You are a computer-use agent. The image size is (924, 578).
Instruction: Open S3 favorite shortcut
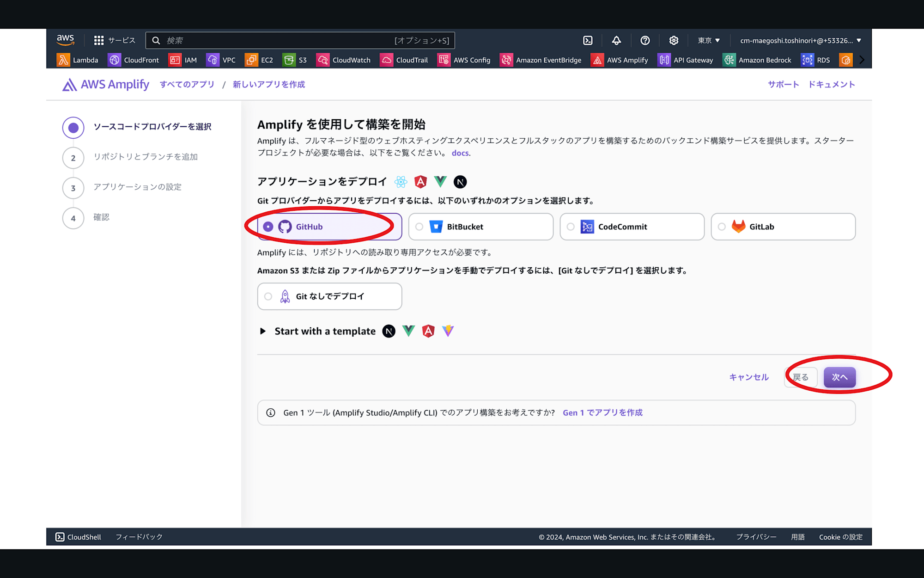295,60
